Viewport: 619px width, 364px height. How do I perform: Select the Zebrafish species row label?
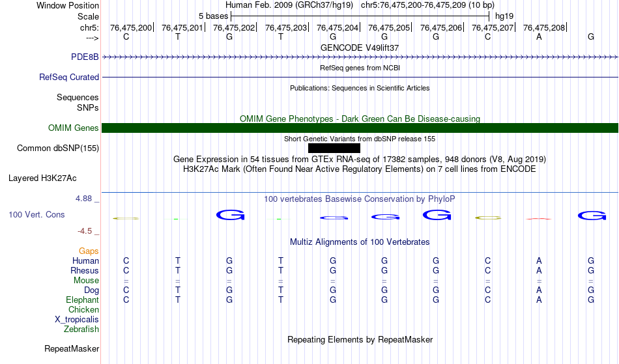pyautogui.click(x=81, y=329)
